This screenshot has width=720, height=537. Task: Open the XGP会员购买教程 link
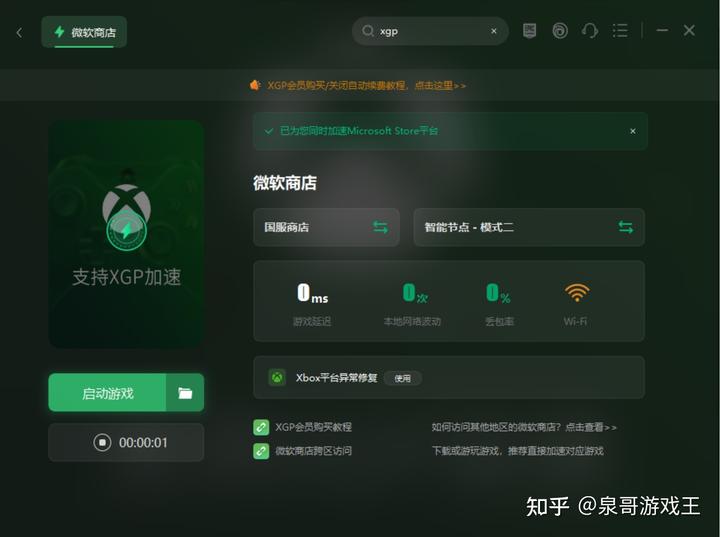pos(313,427)
